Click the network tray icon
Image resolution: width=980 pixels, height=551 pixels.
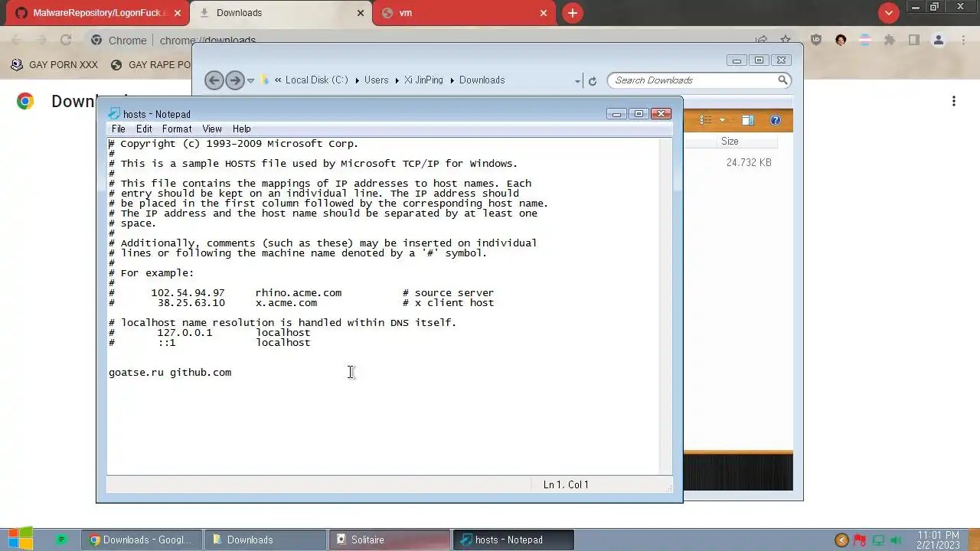879,540
